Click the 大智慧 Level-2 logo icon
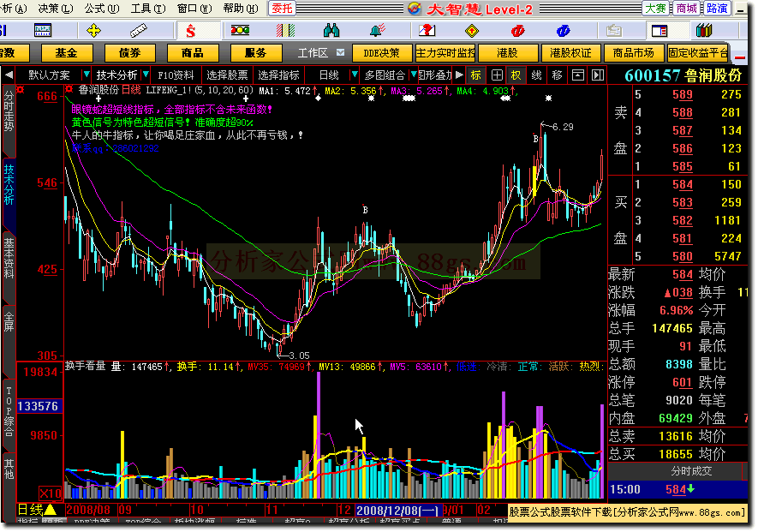Viewport: 758px width, 532px height. pos(415,9)
